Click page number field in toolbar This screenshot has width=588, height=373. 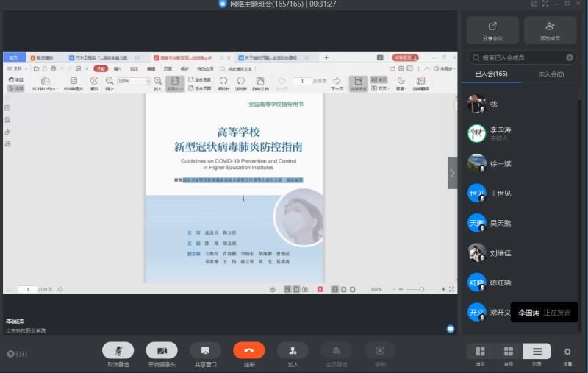[302, 81]
